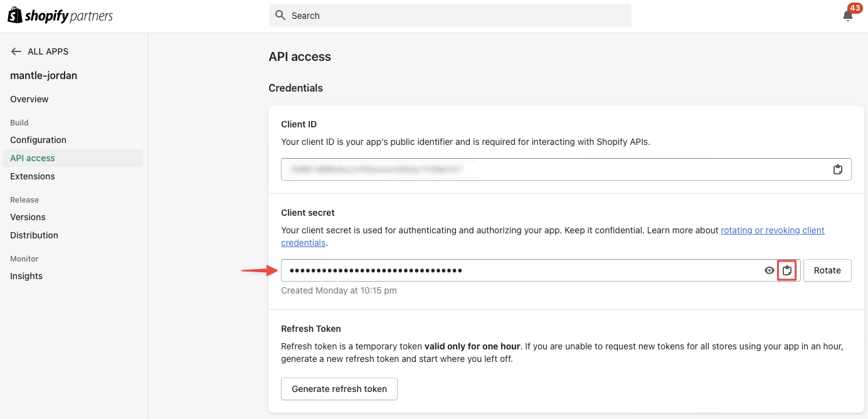Click the back arrow next to ALL APPS
This screenshot has height=419, width=868.
coord(16,51)
